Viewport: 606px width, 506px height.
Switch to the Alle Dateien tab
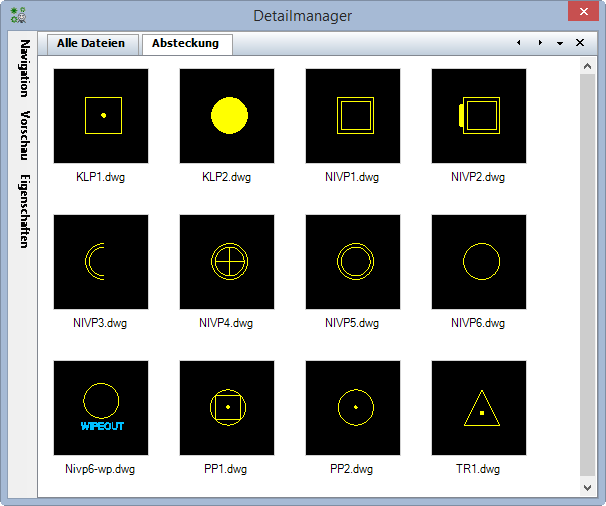pos(91,44)
